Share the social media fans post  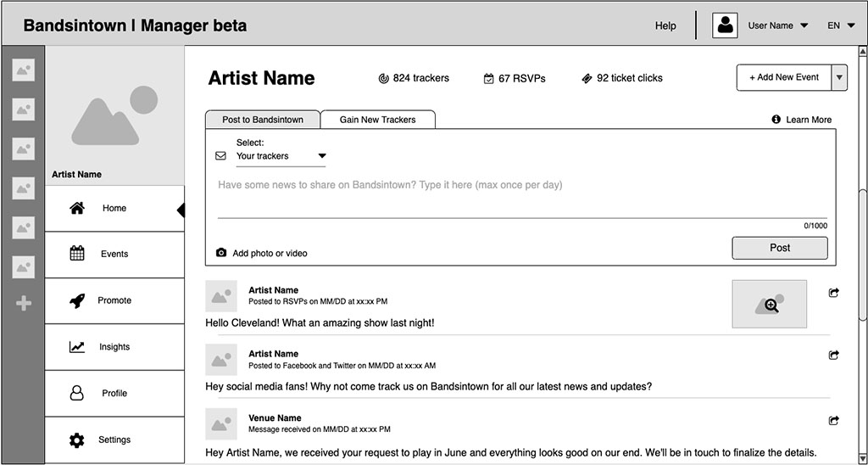[834, 356]
